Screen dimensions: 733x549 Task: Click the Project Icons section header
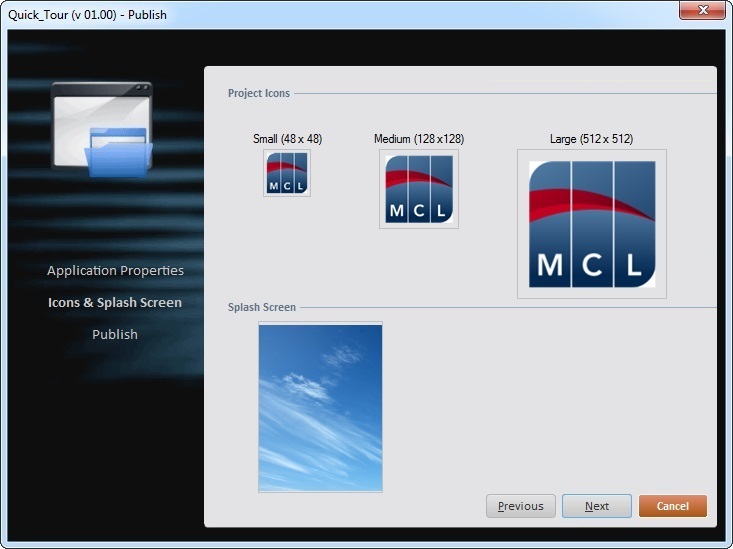click(259, 94)
